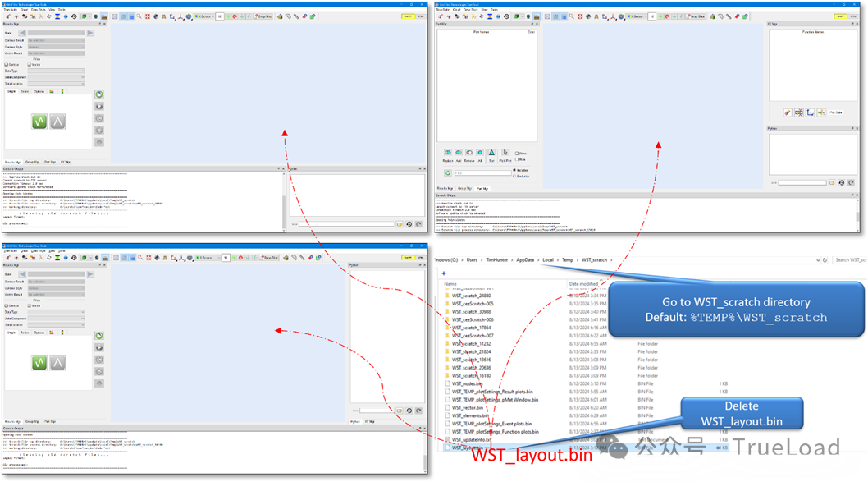Go to Temp in the File Explorer breadcrumb
868x482 pixels.
coord(568,259)
